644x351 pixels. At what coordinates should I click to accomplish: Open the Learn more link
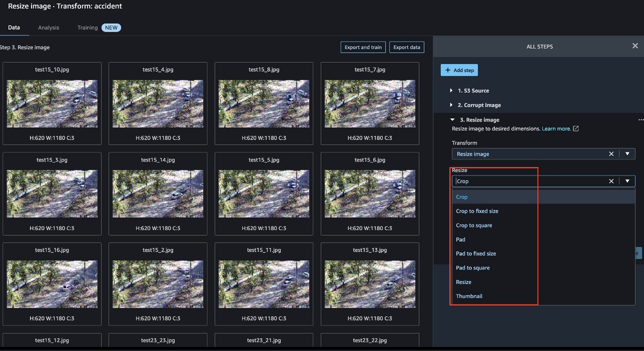(x=556, y=129)
